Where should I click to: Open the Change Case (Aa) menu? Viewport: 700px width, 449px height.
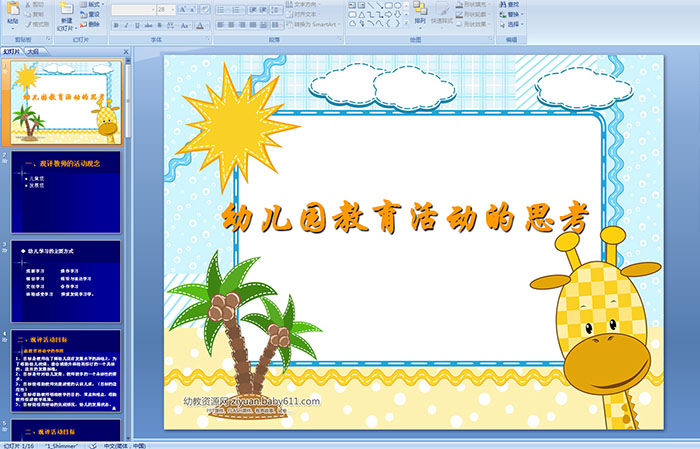[x=185, y=25]
